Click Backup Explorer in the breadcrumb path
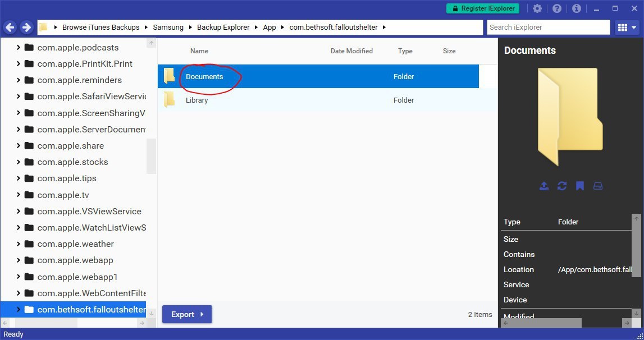 223,27
